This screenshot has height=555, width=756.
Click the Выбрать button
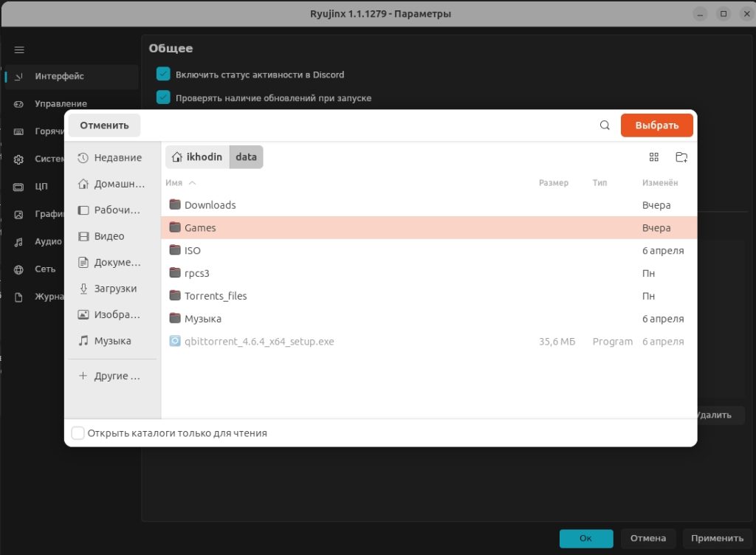coord(656,125)
